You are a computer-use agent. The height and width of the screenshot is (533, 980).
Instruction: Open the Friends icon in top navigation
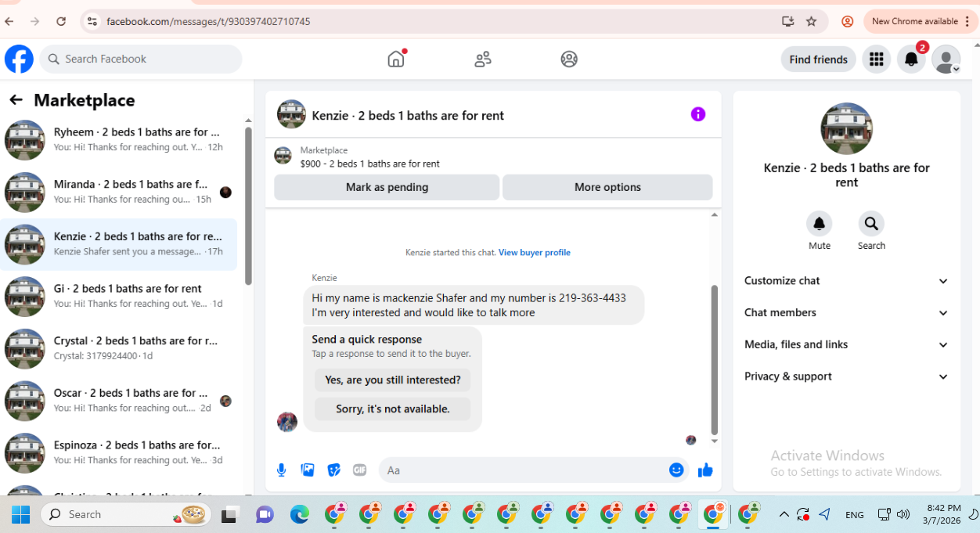[483, 59]
